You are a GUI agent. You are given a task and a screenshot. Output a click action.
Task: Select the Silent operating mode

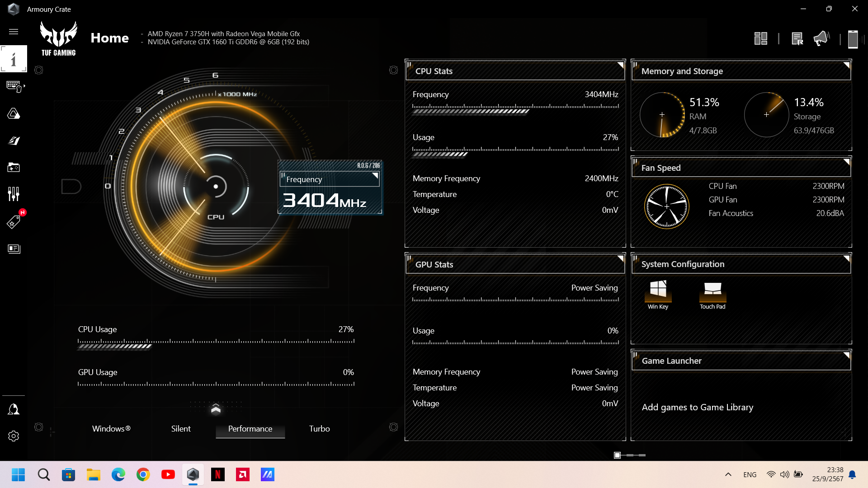tap(181, 429)
